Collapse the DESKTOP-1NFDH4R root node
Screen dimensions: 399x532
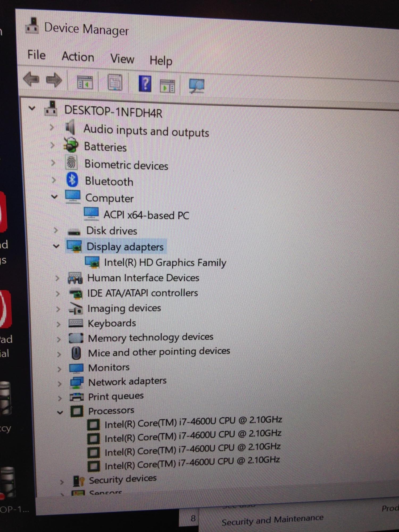(32, 109)
